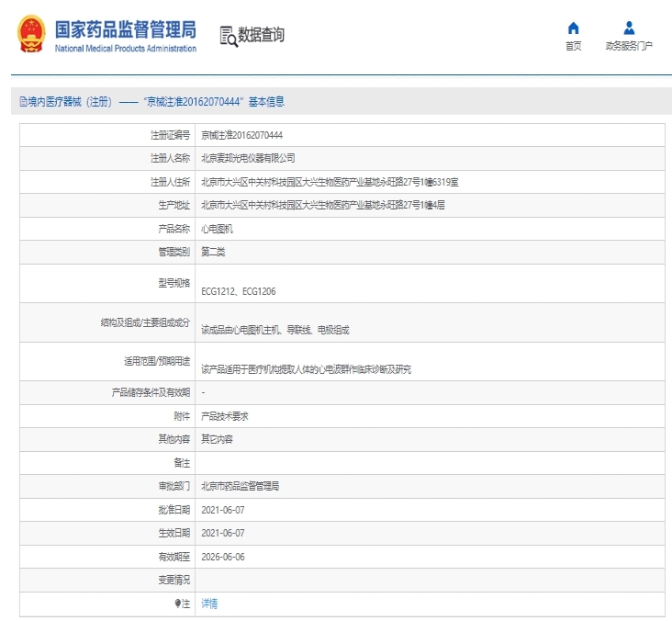This screenshot has width=672, height=621.
Task: Click the data query magnifier icon
Action: coord(228,36)
